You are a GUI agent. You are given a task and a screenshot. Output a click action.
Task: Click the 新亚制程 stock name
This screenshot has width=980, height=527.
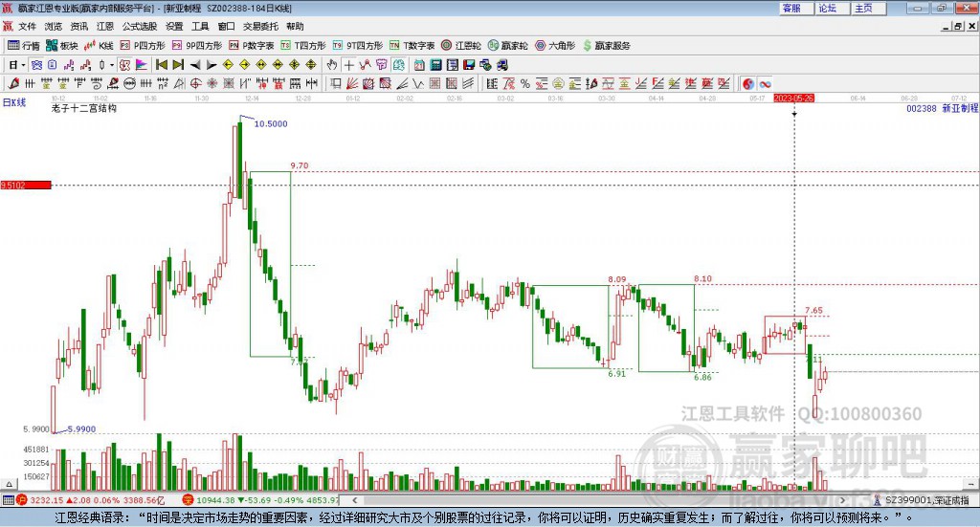[x=960, y=108]
